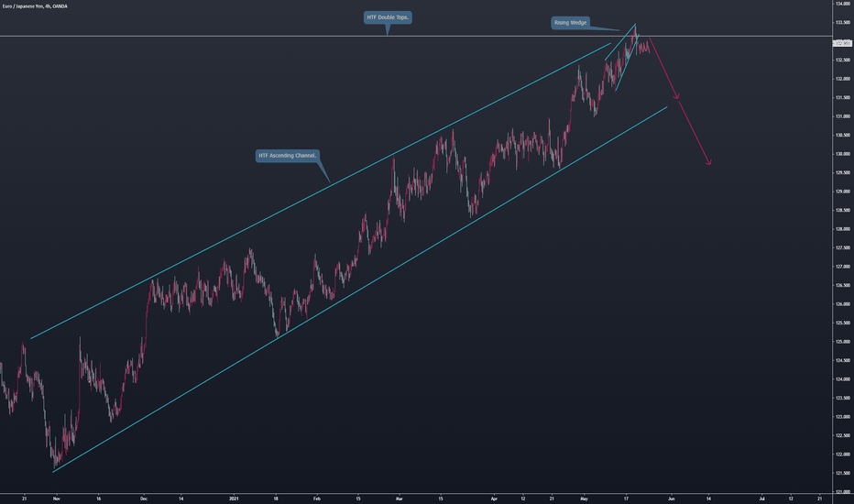
Task: Click the 130.000 price axis label
Action: pyautogui.click(x=843, y=154)
